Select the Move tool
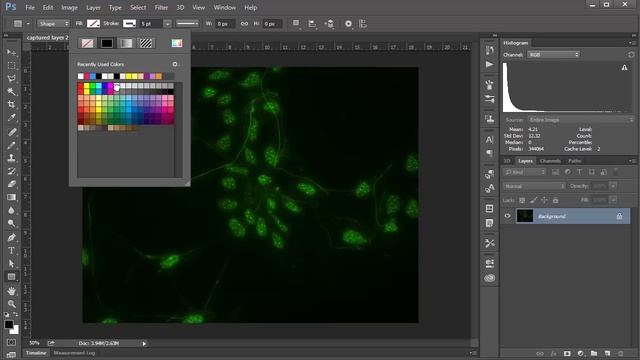This screenshot has height=360, width=640. tap(11, 53)
